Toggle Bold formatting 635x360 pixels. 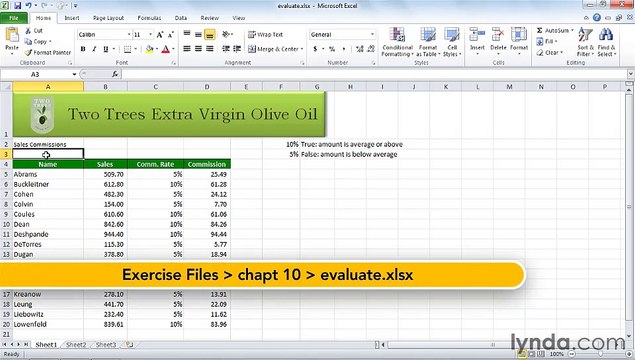(x=83, y=49)
